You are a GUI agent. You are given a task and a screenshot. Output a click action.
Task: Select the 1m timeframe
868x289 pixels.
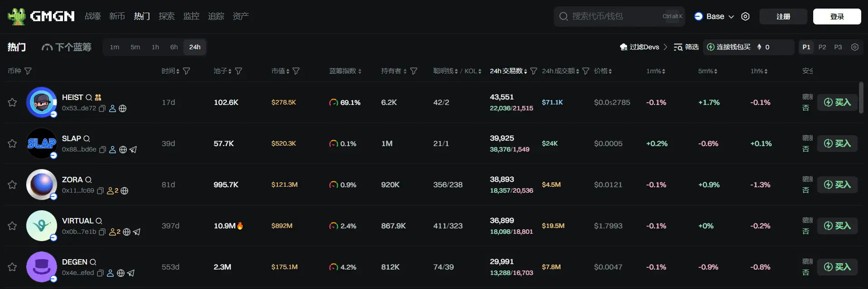(x=115, y=47)
